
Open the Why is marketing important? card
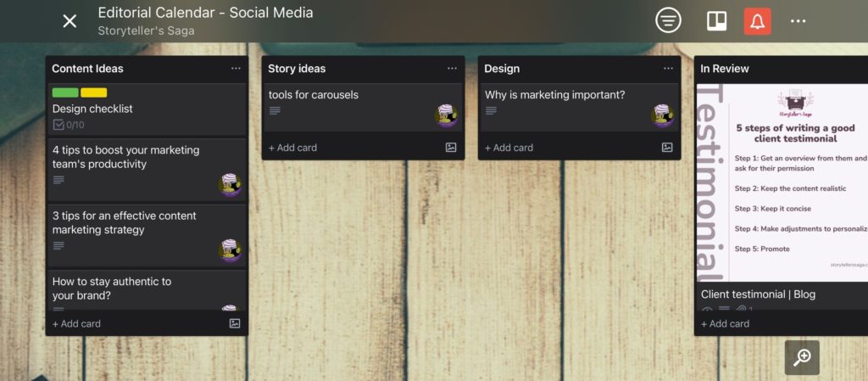[x=555, y=95]
